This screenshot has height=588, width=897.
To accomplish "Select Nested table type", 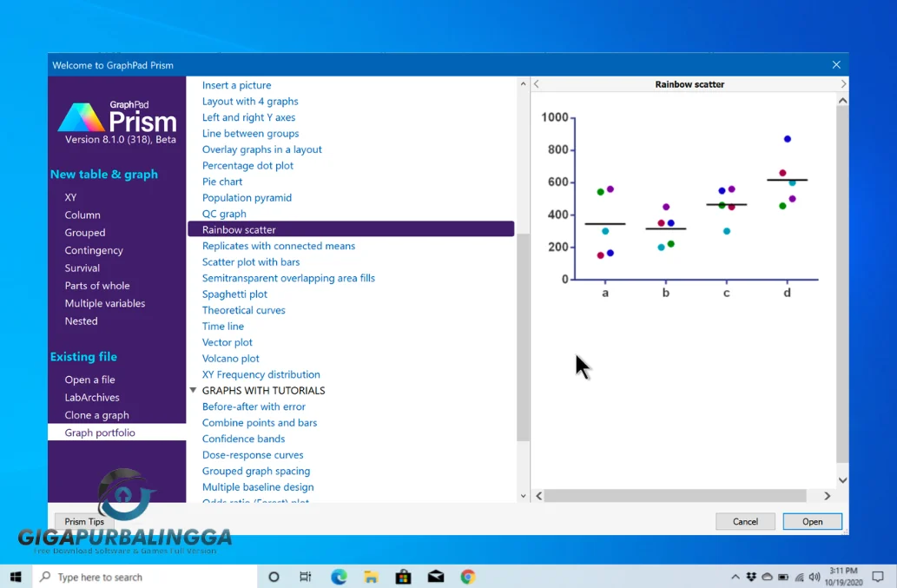I will [x=81, y=320].
